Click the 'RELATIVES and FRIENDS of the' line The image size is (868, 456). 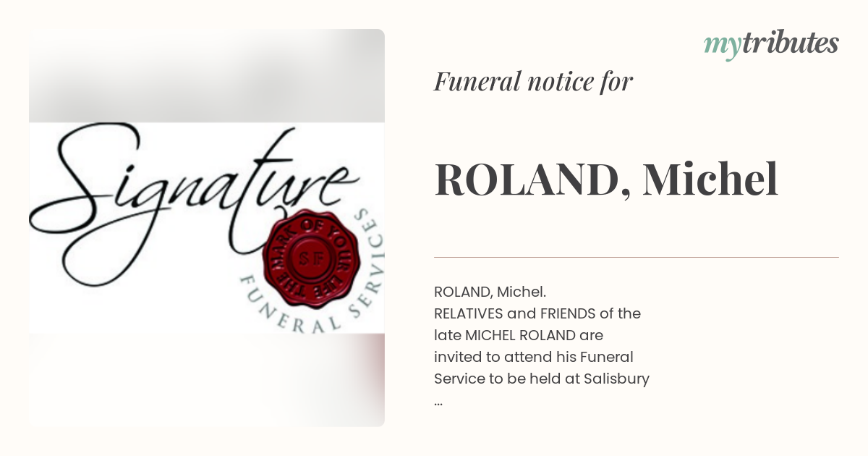(x=537, y=314)
